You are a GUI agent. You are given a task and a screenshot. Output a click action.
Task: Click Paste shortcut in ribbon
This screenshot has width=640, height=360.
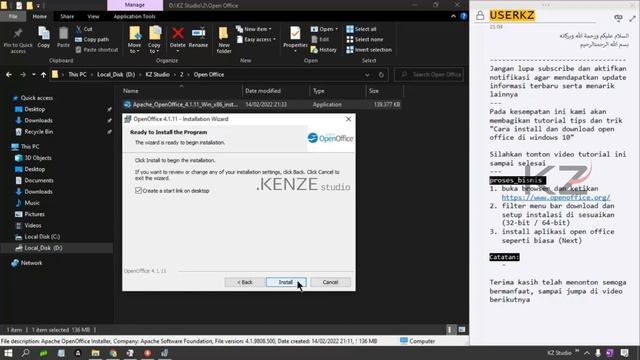[x=97, y=50]
